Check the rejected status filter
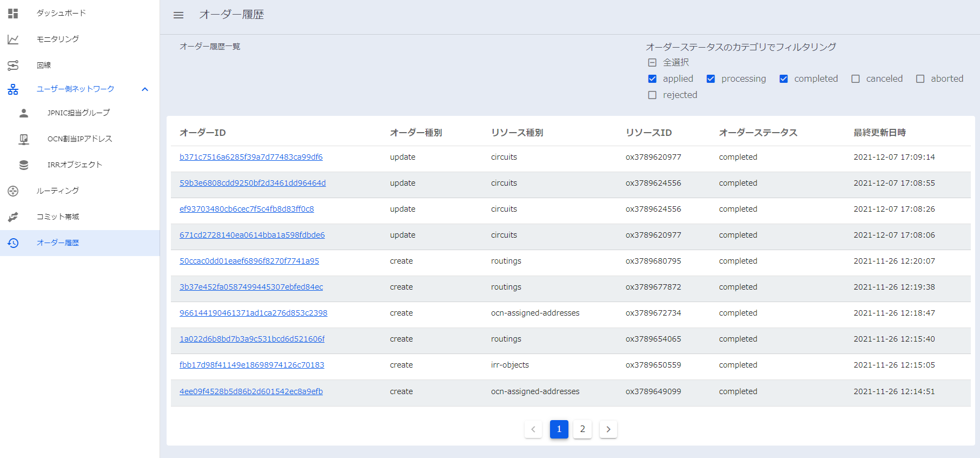The height and width of the screenshot is (458, 980). click(x=652, y=95)
